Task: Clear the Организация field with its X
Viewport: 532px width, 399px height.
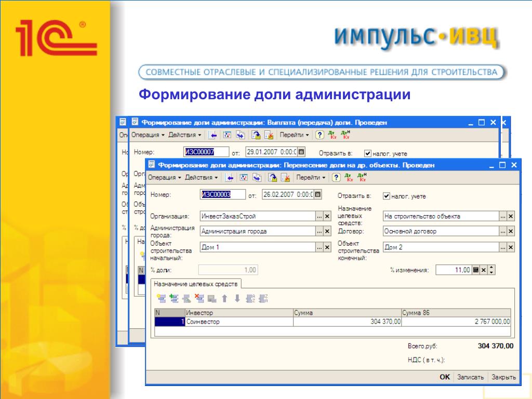Action: click(327, 216)
